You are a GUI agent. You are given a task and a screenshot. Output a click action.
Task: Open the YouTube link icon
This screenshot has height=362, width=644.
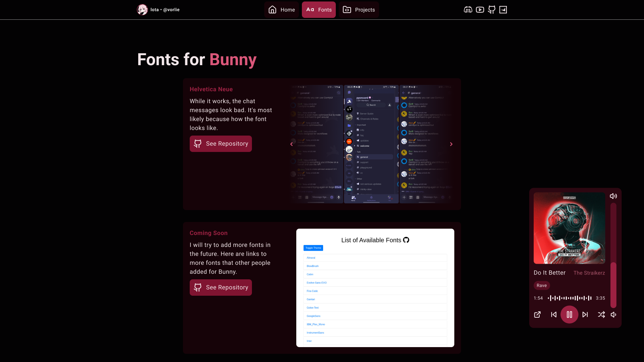(480, 10)
